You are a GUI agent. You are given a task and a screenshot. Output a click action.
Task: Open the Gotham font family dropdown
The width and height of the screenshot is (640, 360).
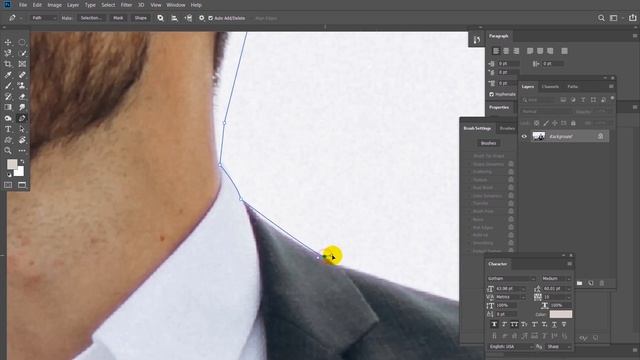(x=511, y=278)
